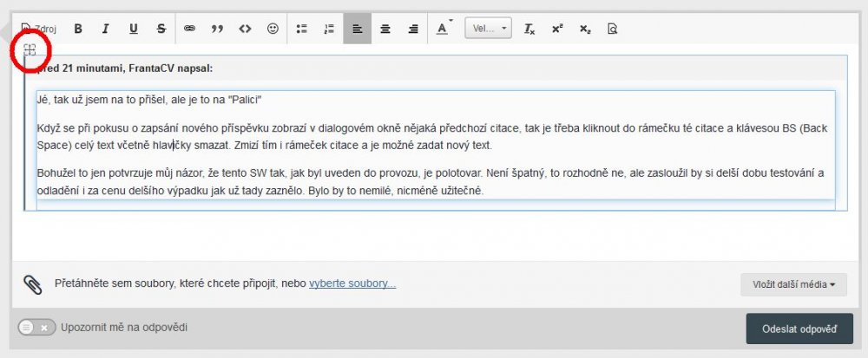Align text to the left

pyautogui.click(x=357, y=29)
